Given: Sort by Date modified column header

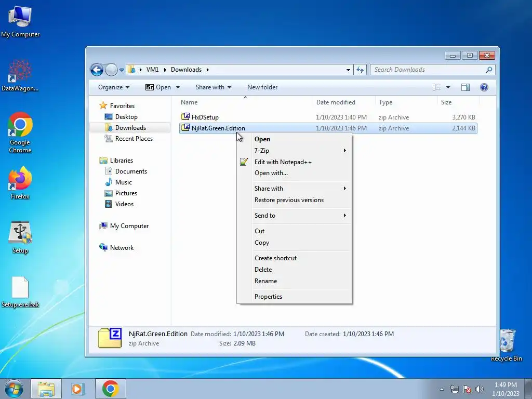Looking at the screenshot, I should pyautogui.click(x=344, y=102).
